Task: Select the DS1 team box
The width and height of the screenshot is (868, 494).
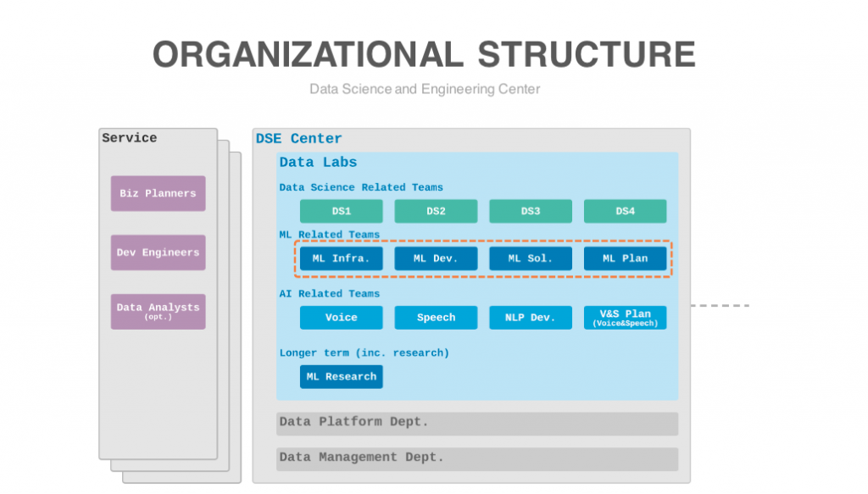Action: tap(341, 211)
